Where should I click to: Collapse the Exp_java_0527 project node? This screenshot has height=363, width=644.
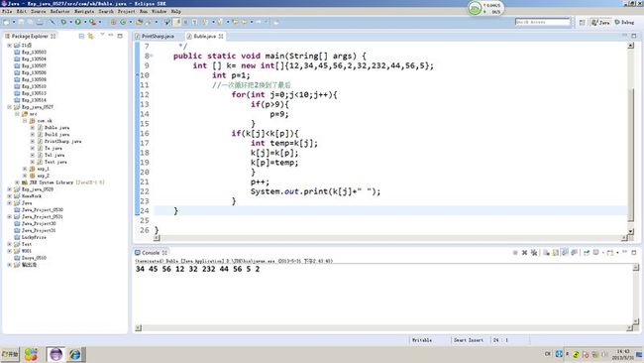pos(10,107)
